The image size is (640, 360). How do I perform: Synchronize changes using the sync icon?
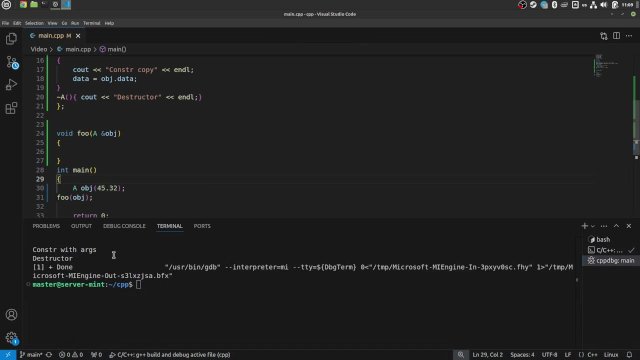[x=49, y=355]
